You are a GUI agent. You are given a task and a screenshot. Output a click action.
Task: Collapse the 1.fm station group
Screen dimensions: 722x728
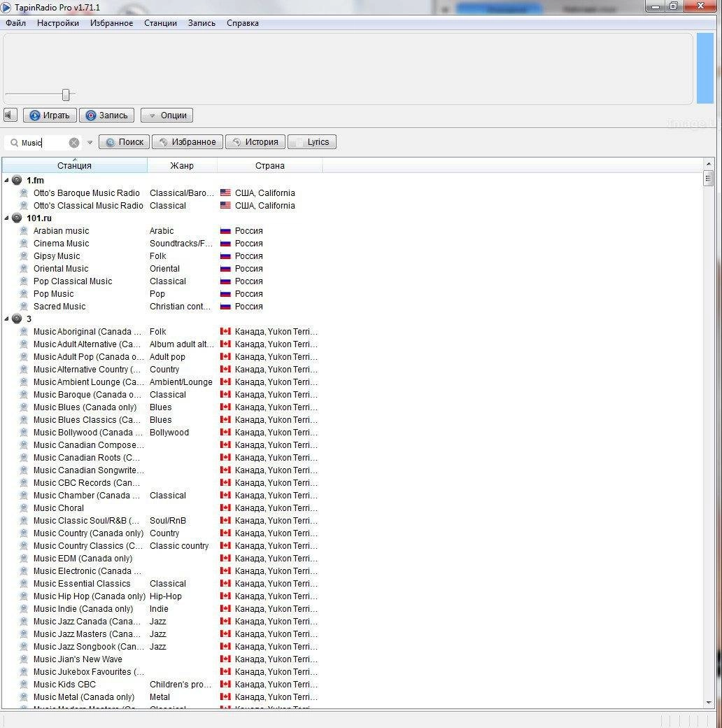[x=6, y=180]
